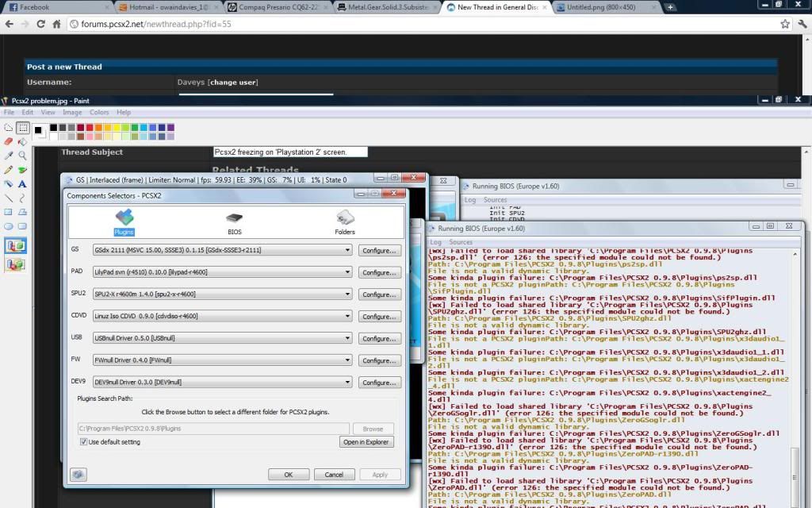
Task: Select the Plugins section in Components Selectors
Action: pos(124,223)
